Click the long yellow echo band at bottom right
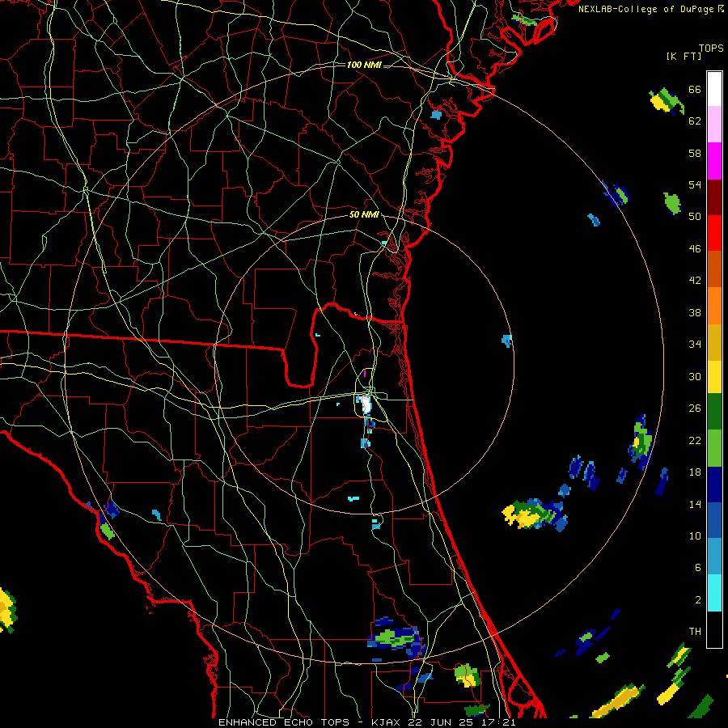 (619, 701)
